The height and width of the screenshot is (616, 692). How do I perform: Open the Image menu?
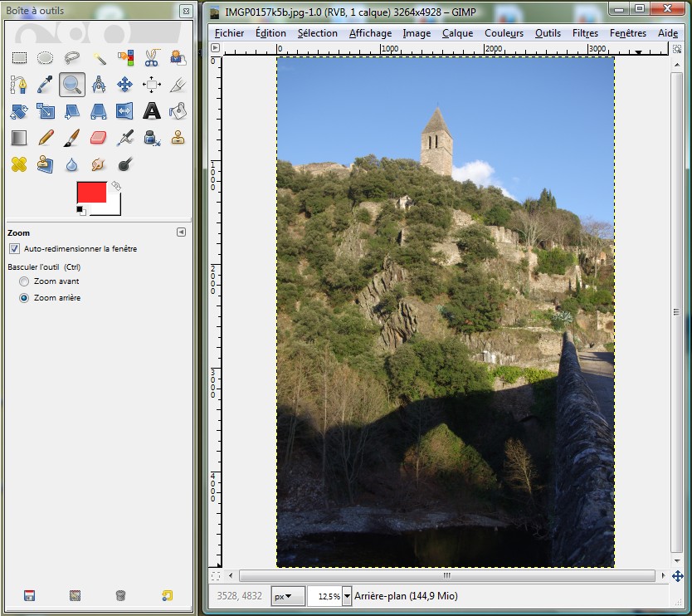(x=417, y=33)
